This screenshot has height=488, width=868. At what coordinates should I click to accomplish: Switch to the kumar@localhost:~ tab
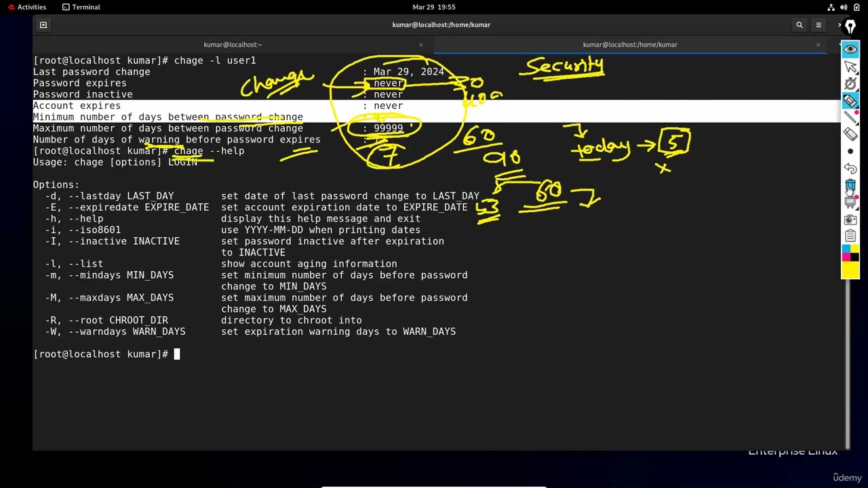(233, 45)
